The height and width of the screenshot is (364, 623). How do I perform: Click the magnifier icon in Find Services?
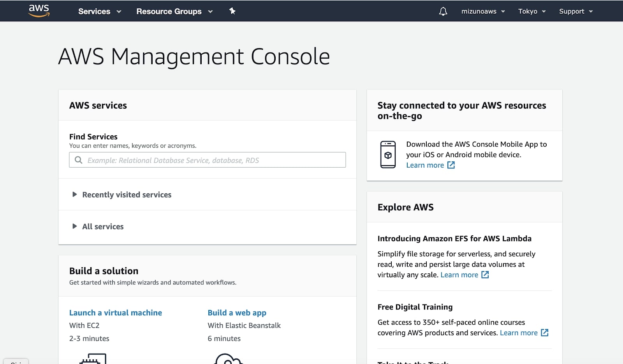(x=78, y=160)
